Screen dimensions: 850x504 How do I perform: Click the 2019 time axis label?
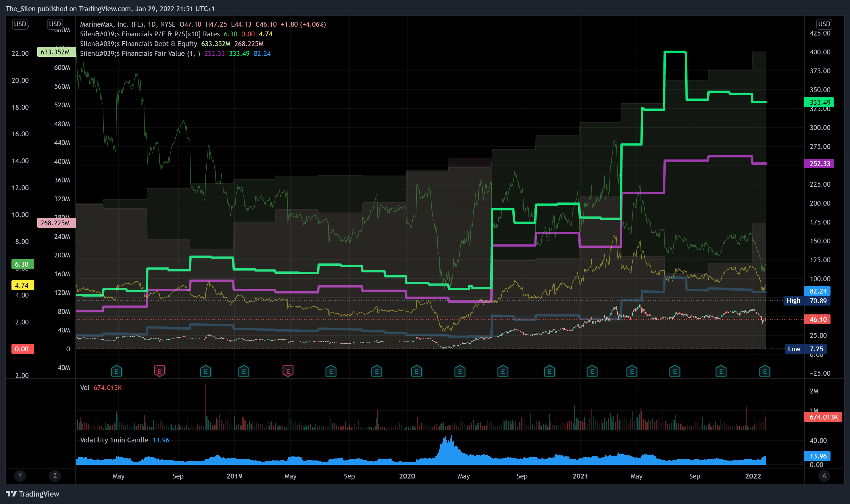tap(234, 476)
